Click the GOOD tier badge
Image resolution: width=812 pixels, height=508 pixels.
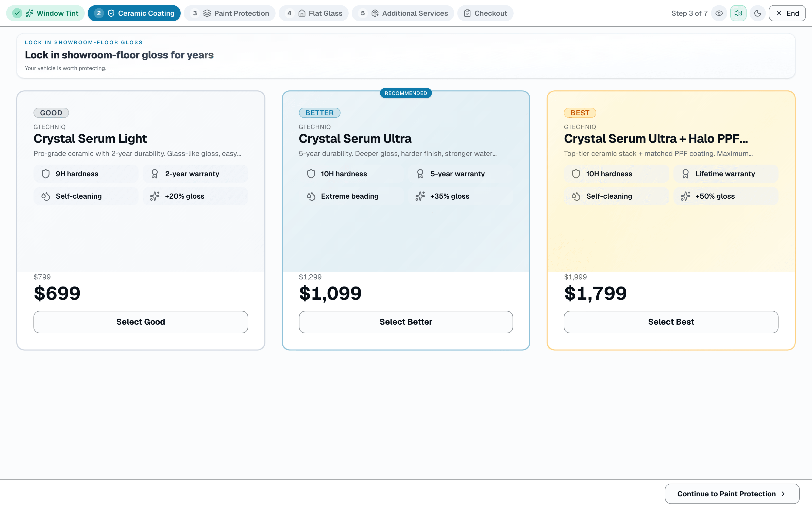pos(51,113)
